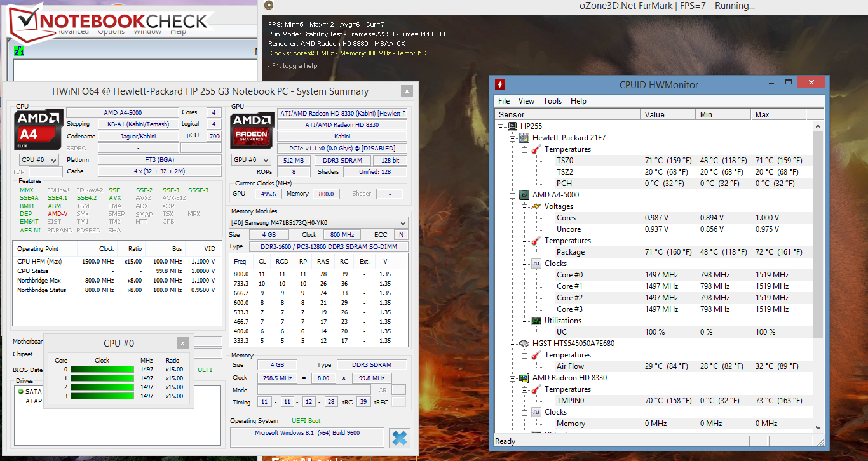The image size is (868, 461).
Task: Open the View menu in HWMonitor
Action: coord(526,101)
